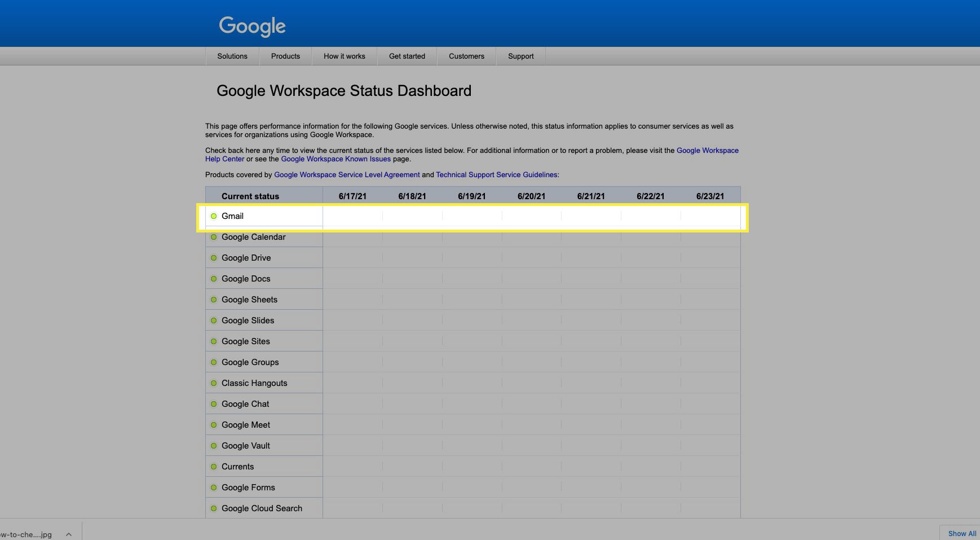Click the status dot beside Google Cloud Search

214,508
